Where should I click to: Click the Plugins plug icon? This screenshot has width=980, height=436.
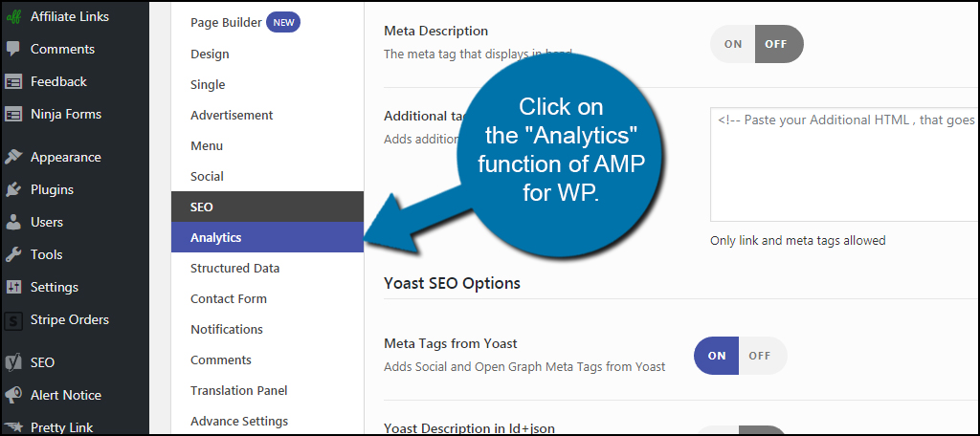click(13, 190)
